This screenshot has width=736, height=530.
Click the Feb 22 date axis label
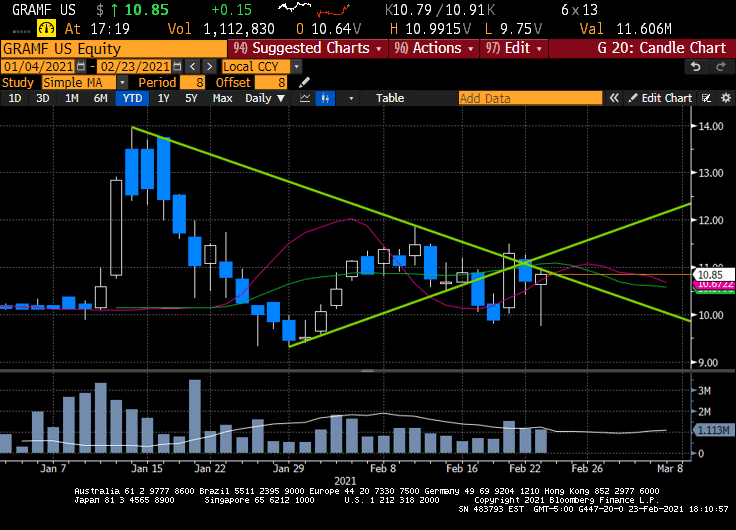click(x=525, y=469)
